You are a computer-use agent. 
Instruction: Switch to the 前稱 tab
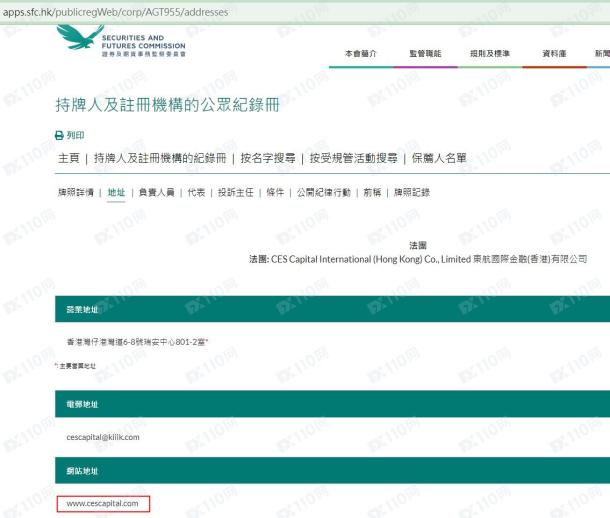[372, 192]
